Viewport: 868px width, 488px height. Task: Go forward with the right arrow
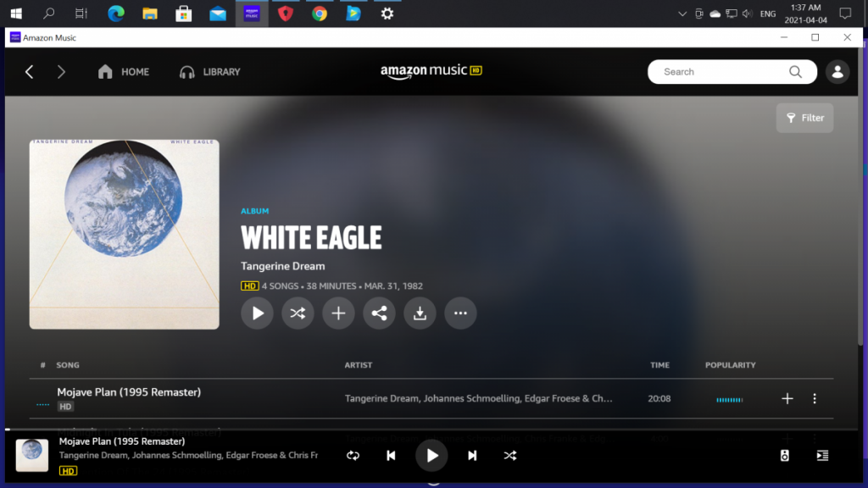click(61, 72)
